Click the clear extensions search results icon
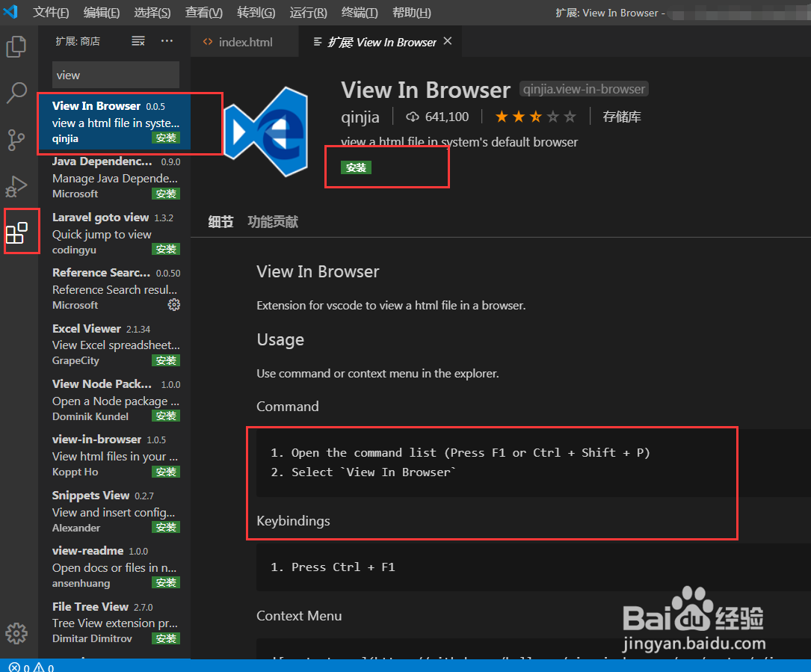The image size is (811, 672). coord(138,41)
